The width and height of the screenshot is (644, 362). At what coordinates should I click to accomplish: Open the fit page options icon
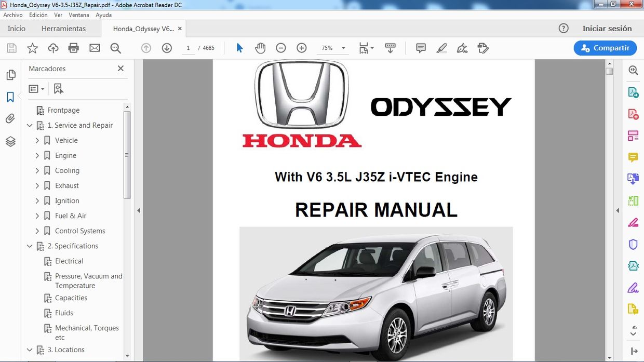366,48
